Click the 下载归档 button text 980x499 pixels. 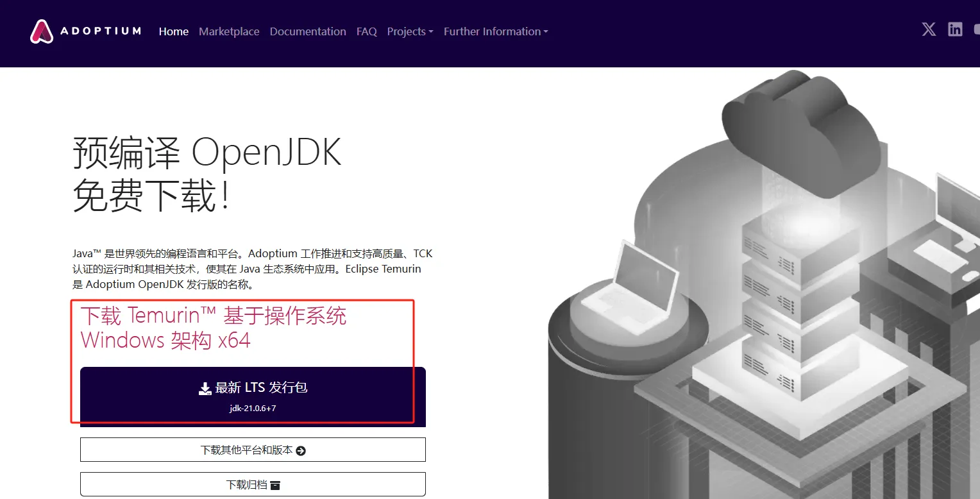[x=246, y=485]
